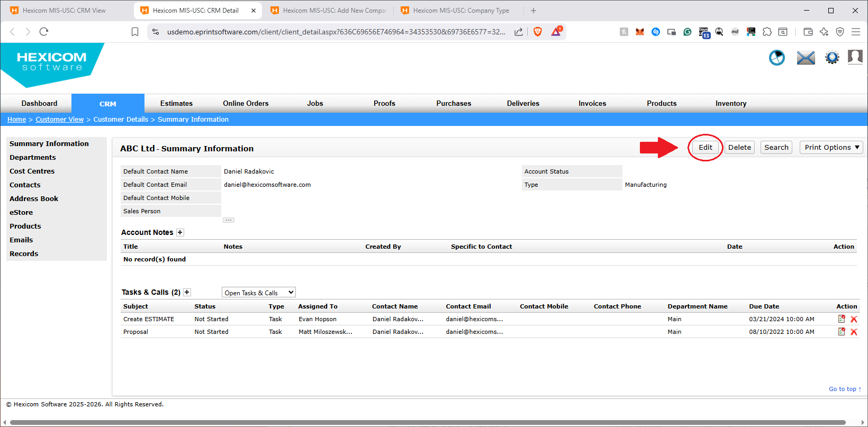
Task: Share the page URL icon
Action: pyautogui.click(x=519, y=32)
